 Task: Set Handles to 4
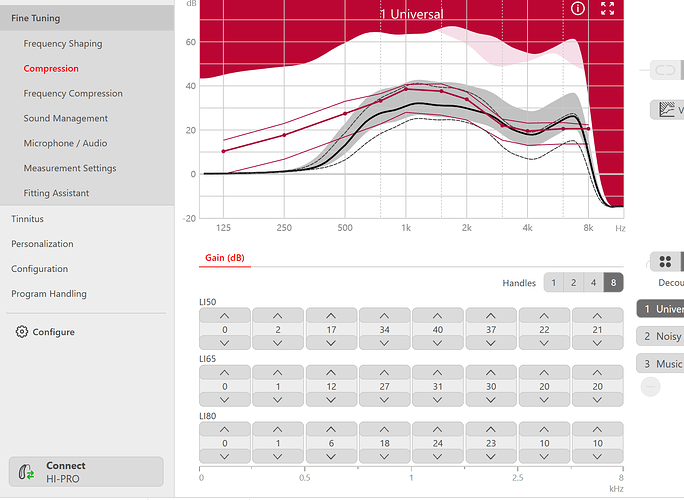(x=593, y=283)
